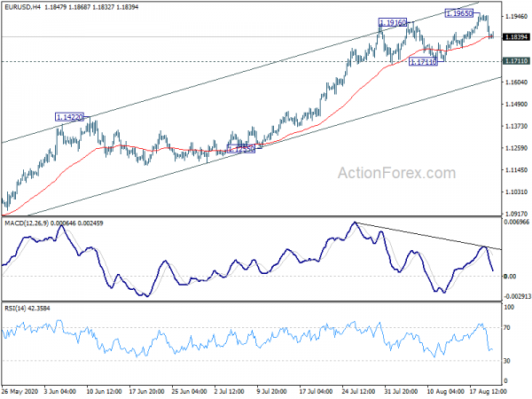Click the 17 Jun 20:00 time label
Screen dimensions: 532x399
pos(146,391)
